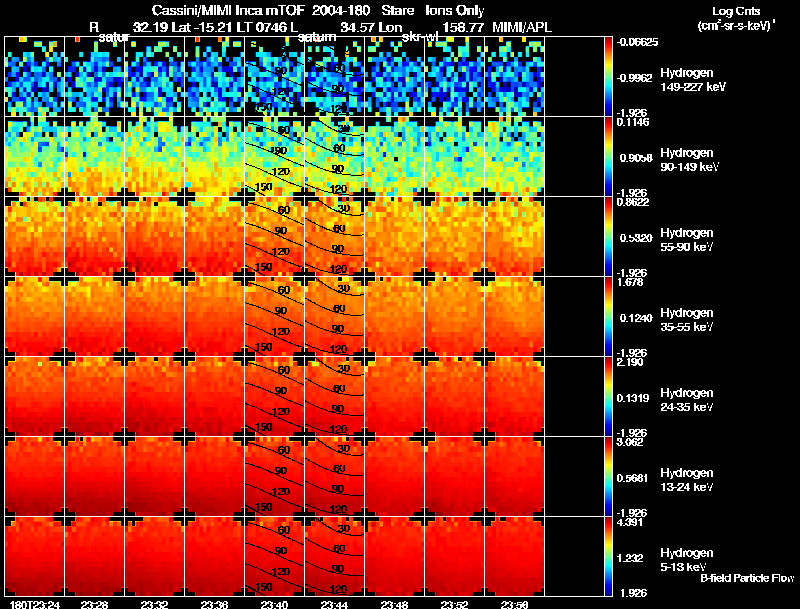
Task: Click the 5-13 keV image panel at 23:52
Action: (x=454, y=557)
